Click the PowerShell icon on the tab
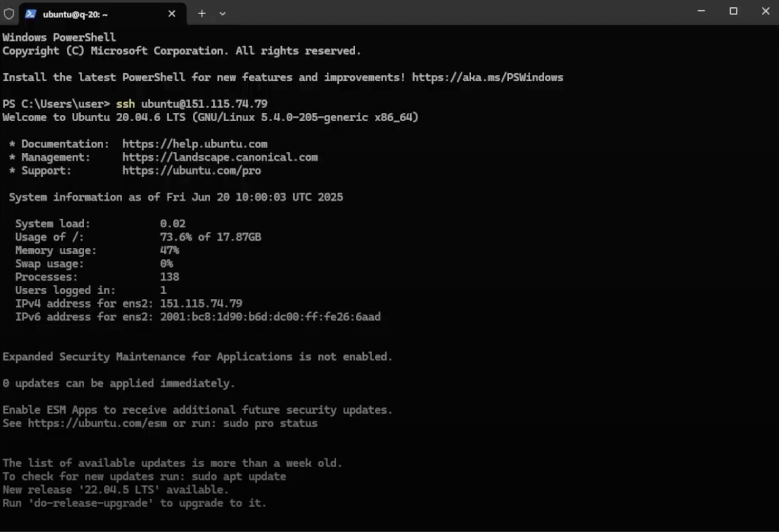This screenshot has height=532, width=779. click(31, 14)
